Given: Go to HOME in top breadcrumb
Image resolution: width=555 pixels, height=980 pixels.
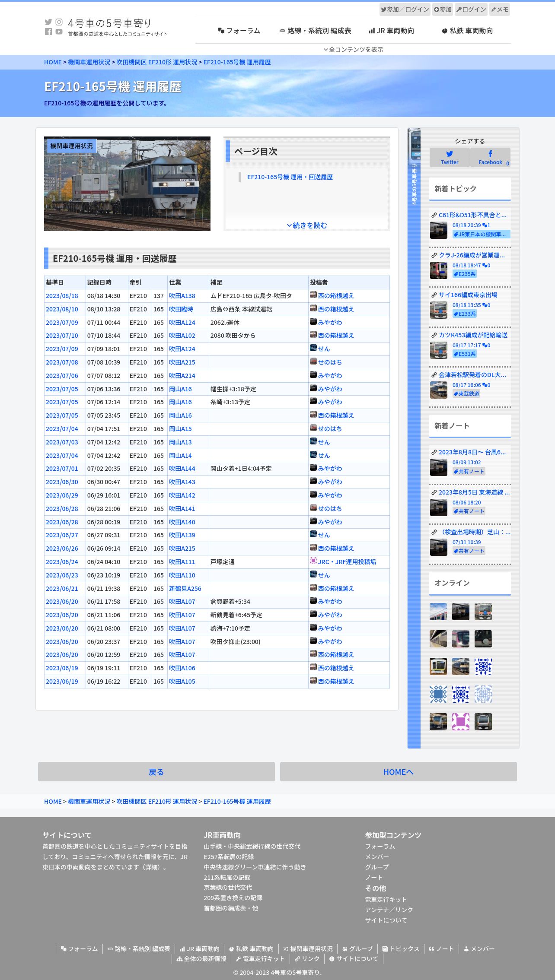Looking at the screenshot, I should point(53,62).
